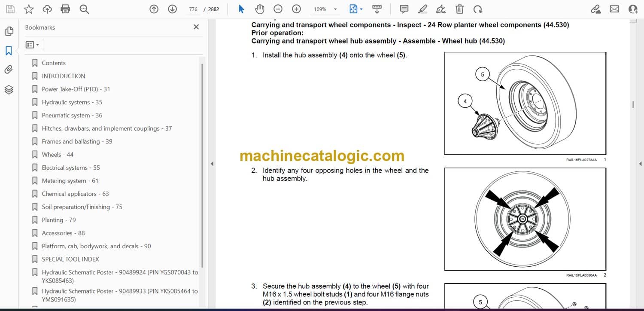Toggle the page thumbnails panel
644x311 pixels.
coord(9,31)
